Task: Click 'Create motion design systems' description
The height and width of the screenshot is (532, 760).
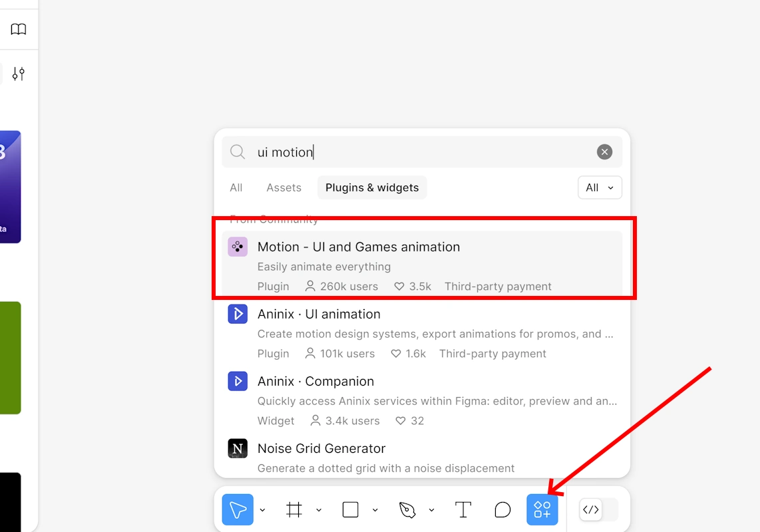Action: click(x=435, y=334)
